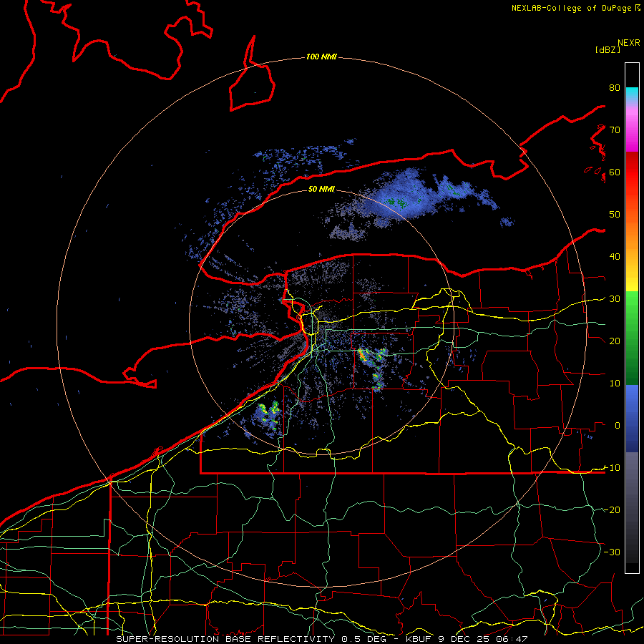
Task: Click the NEXR label above the color scale
Action: pos(628,43)
